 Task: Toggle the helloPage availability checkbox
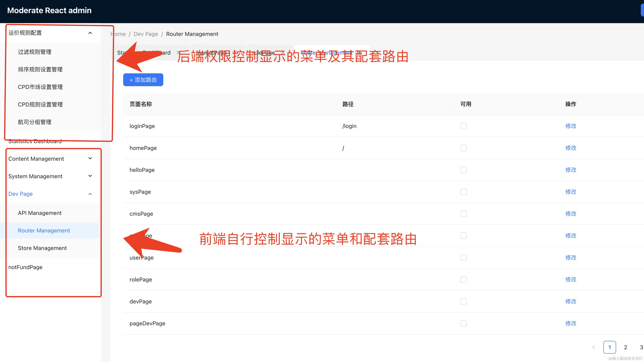tap(463, 170)
